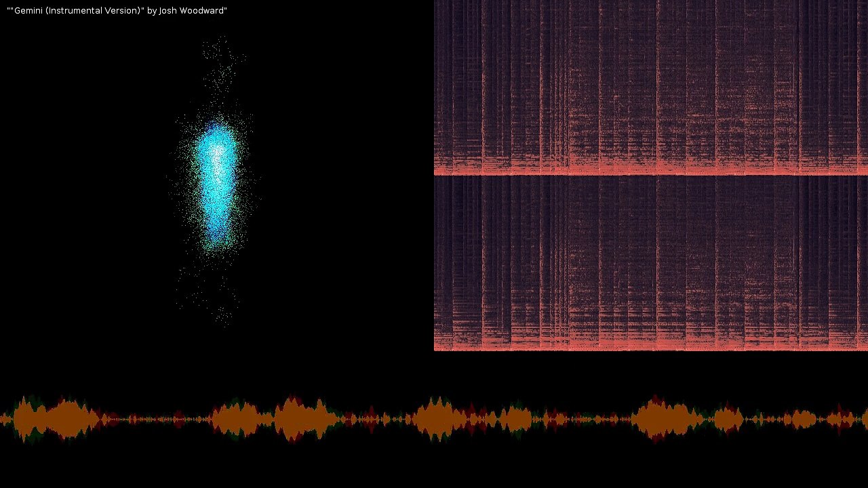Click the cyan stereo vectorscope cloud
This screenshot has width=868, height=488.
click(x=216, y=182)
